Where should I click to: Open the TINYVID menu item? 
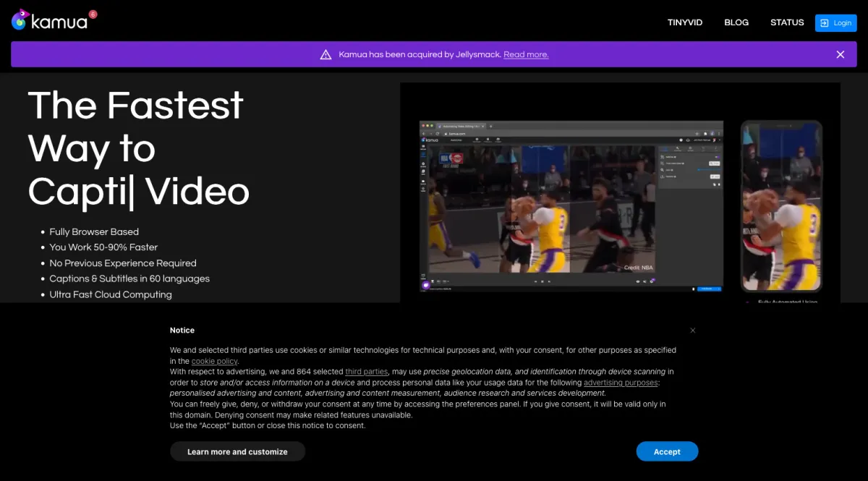pyautogui.click(x=685, y=22)
